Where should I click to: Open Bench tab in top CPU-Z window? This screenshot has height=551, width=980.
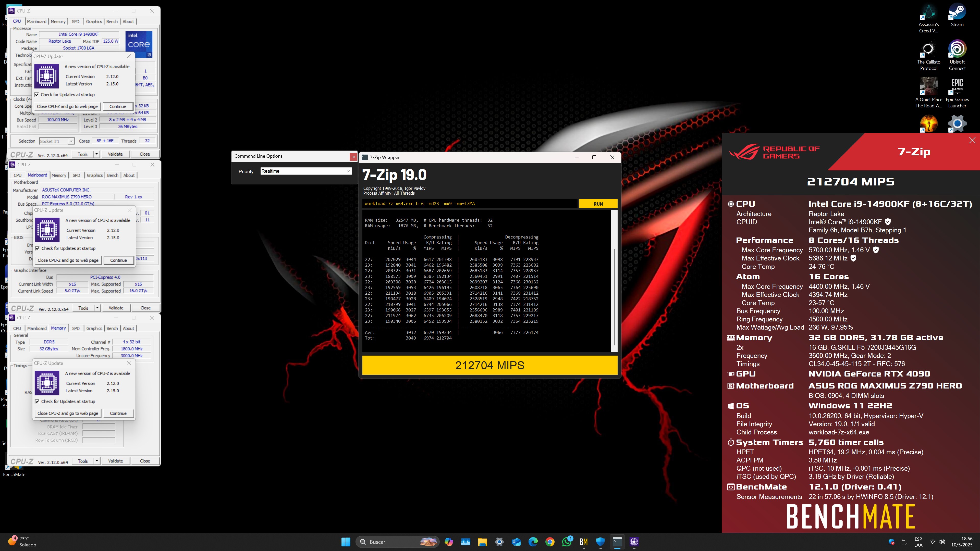coord(112,22)
